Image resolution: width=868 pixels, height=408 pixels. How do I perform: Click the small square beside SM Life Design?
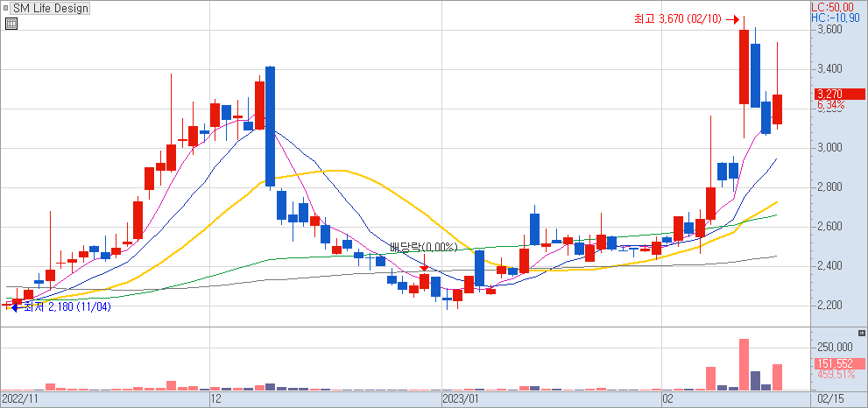pos(5,8)
